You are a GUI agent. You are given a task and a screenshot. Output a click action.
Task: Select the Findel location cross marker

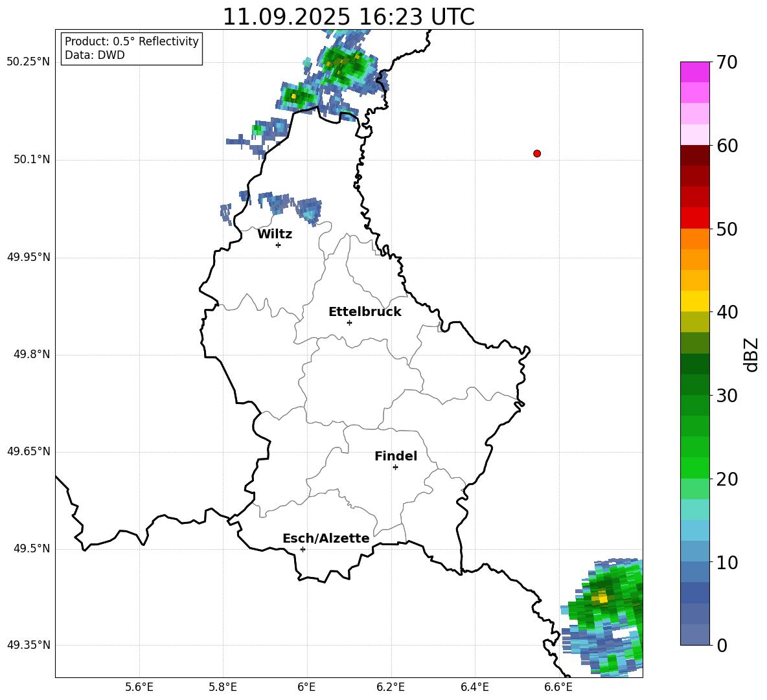pyautogui.click(x=395, y=468)
